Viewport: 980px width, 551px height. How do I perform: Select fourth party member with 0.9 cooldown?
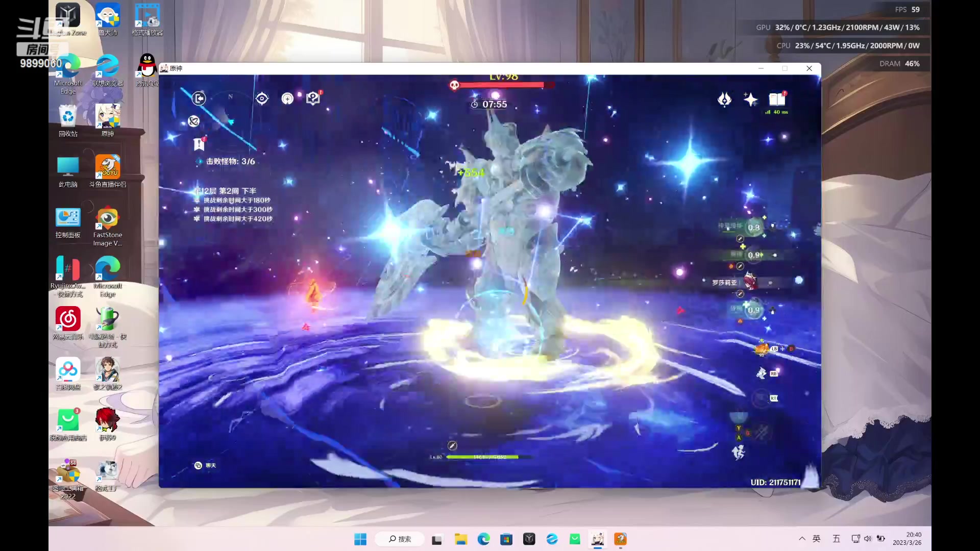753,310
